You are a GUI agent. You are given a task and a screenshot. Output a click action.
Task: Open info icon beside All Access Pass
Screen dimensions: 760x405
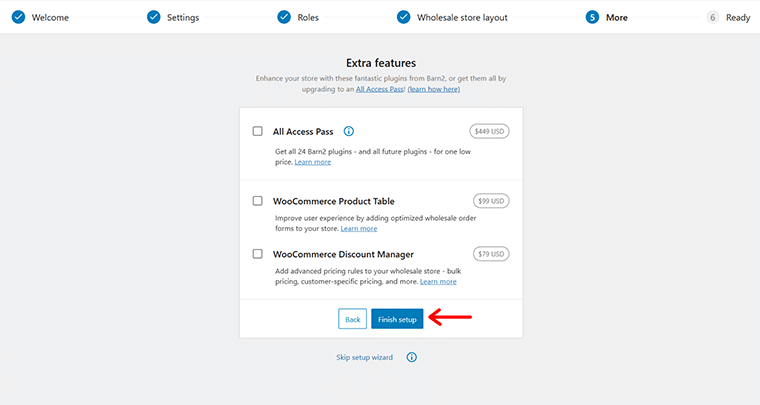point(348,131)
